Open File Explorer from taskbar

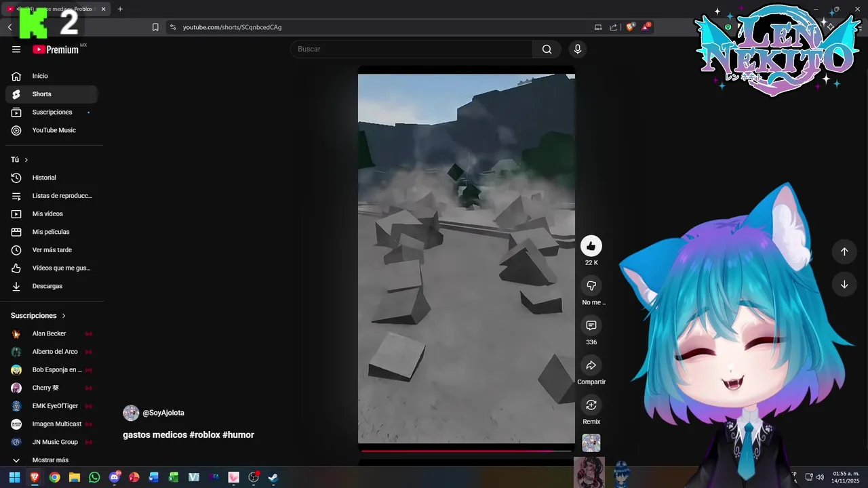tap(75, 477)
